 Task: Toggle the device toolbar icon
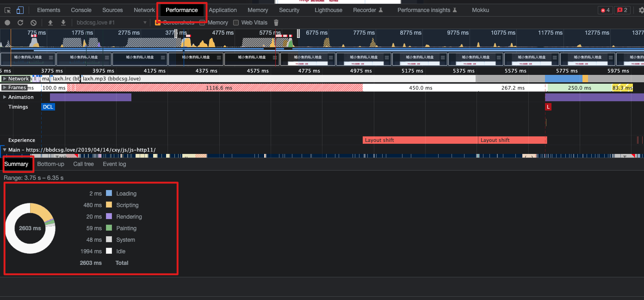pyautogui.click(x=20, y=10)
